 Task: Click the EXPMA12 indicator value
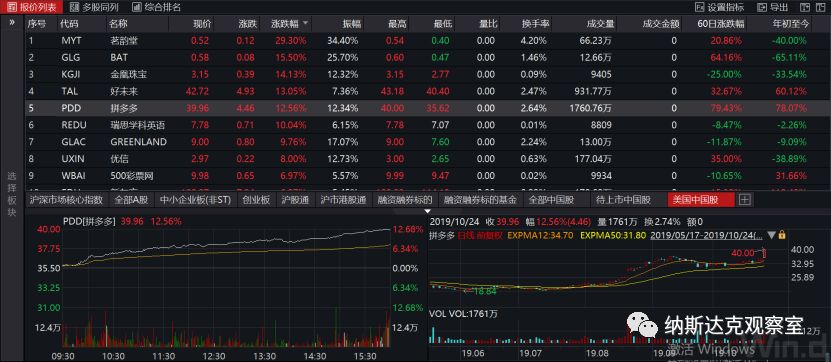click(541, 235)
